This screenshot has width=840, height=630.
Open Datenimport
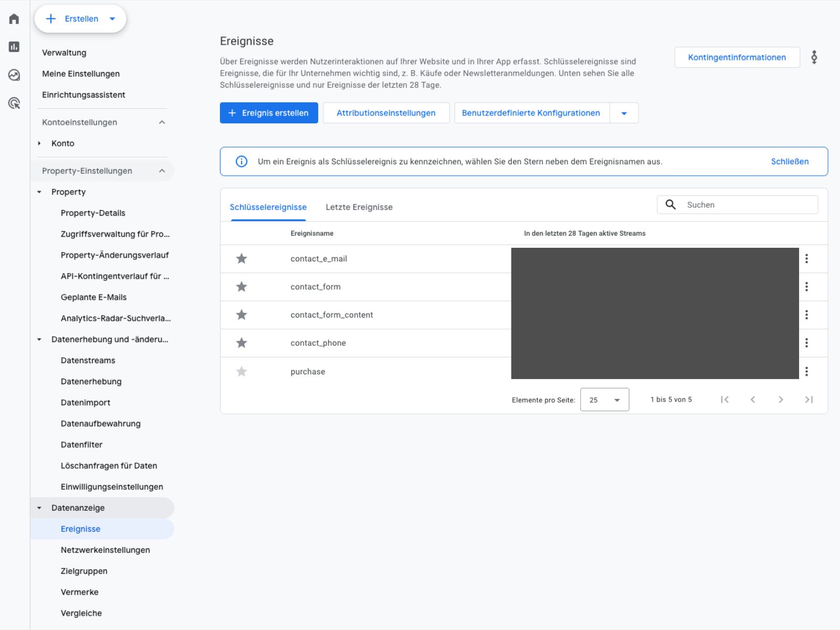point(86,403)
